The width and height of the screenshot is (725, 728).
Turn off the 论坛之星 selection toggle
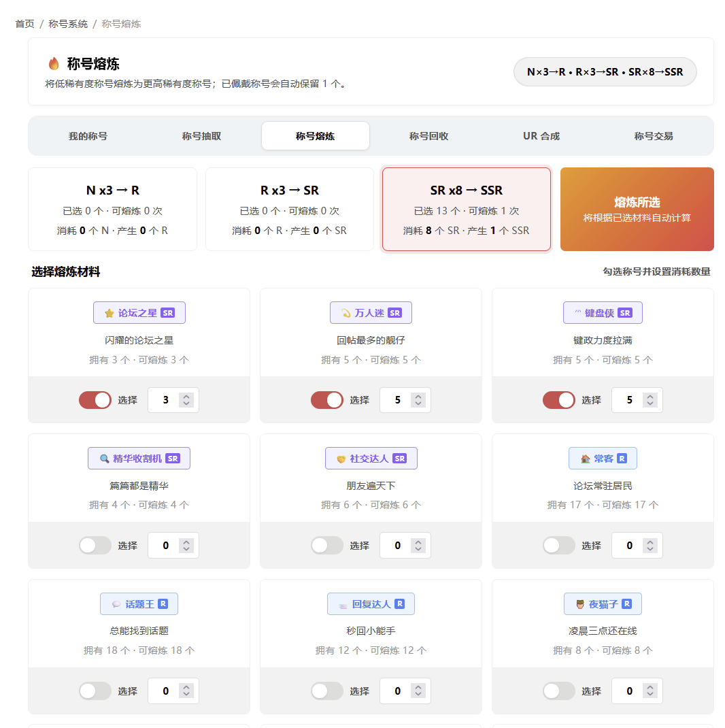[95, 400]
